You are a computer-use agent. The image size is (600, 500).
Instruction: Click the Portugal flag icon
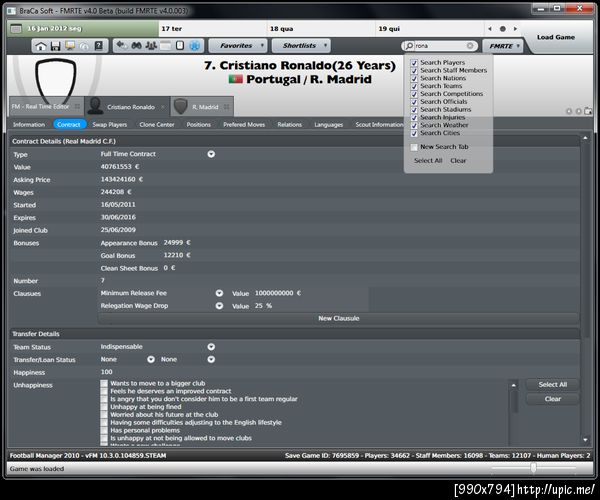tap(236, 79)
